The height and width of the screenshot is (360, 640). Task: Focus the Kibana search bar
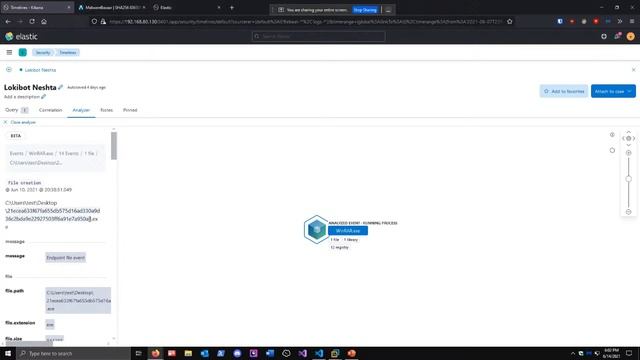coord(318,36)
